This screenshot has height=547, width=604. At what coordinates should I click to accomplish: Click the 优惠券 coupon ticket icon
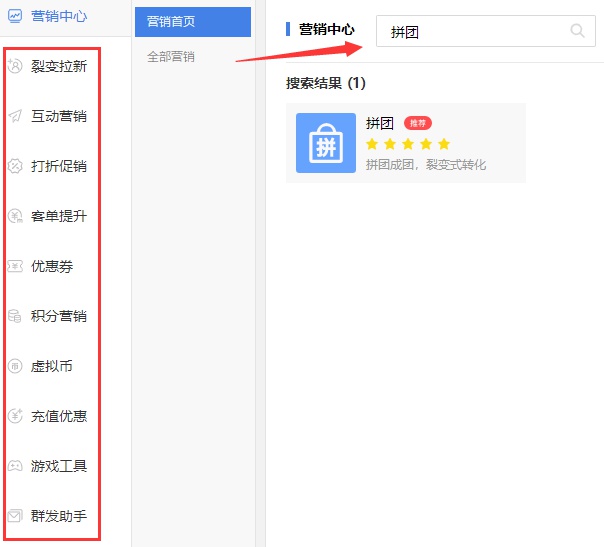tap(15, 266)
